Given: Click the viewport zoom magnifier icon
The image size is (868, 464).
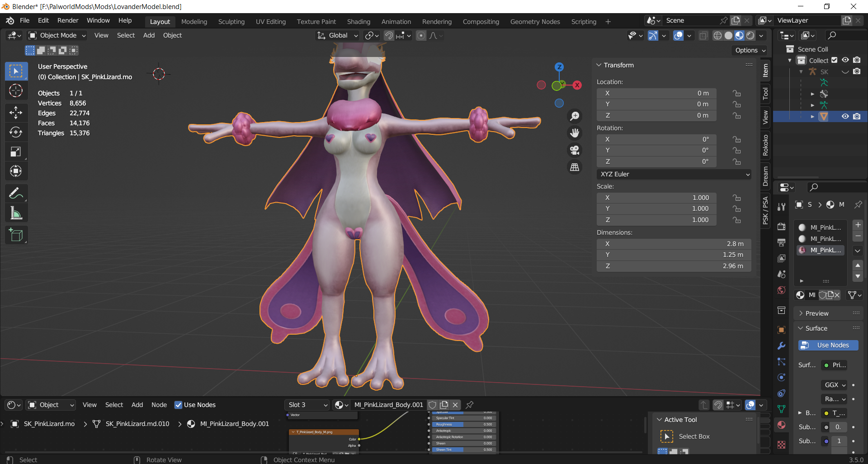Looking at the screenshot, I should click(x=575, y=116).
